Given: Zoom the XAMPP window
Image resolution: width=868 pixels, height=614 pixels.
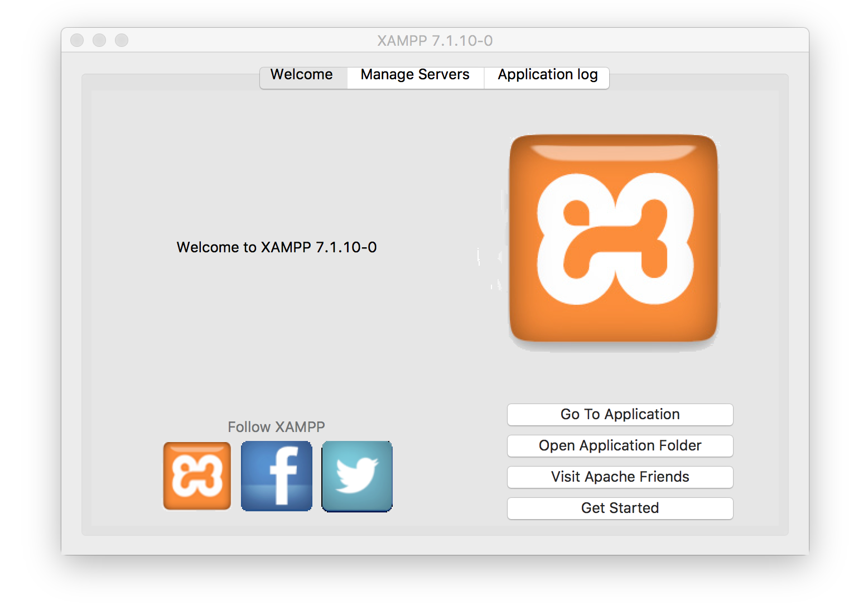Looking at the screenshot, I should pyautogui.click(x=122, y=40).
